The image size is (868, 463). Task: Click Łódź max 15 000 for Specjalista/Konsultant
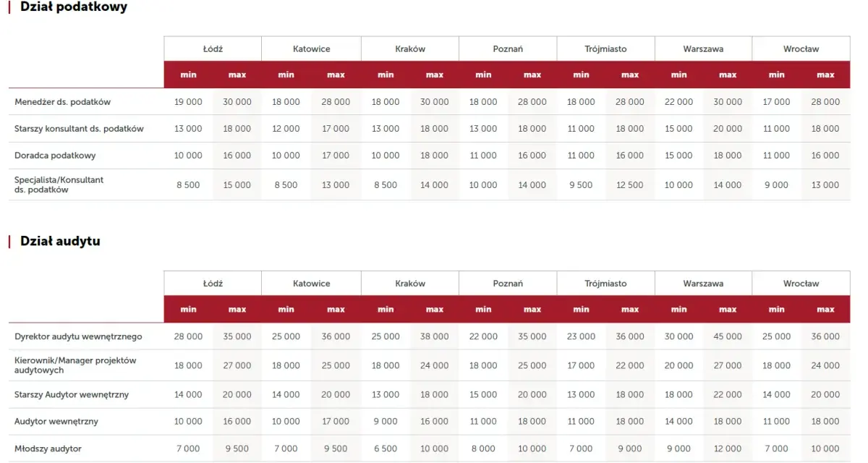tap(237, 185)
